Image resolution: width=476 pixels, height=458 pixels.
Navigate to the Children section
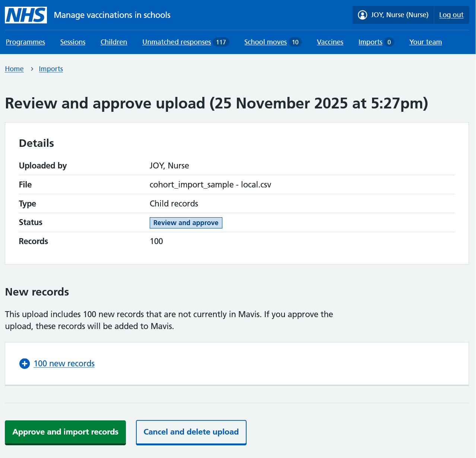click(114, 42)
